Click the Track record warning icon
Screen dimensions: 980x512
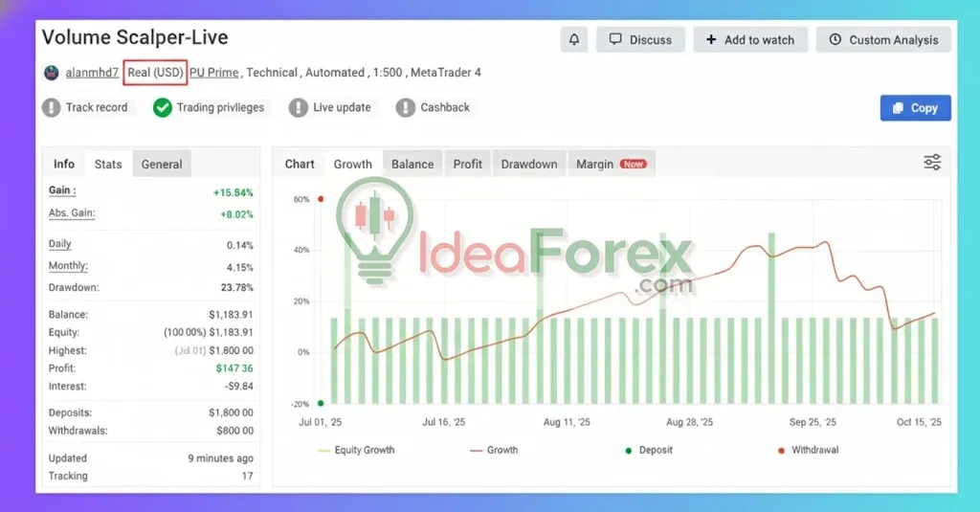[52, 107]
